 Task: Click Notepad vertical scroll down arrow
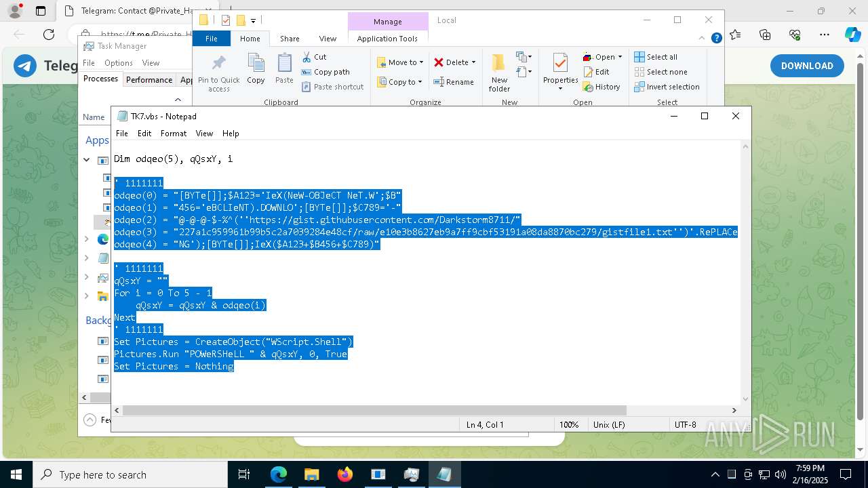tap(746, 399)
